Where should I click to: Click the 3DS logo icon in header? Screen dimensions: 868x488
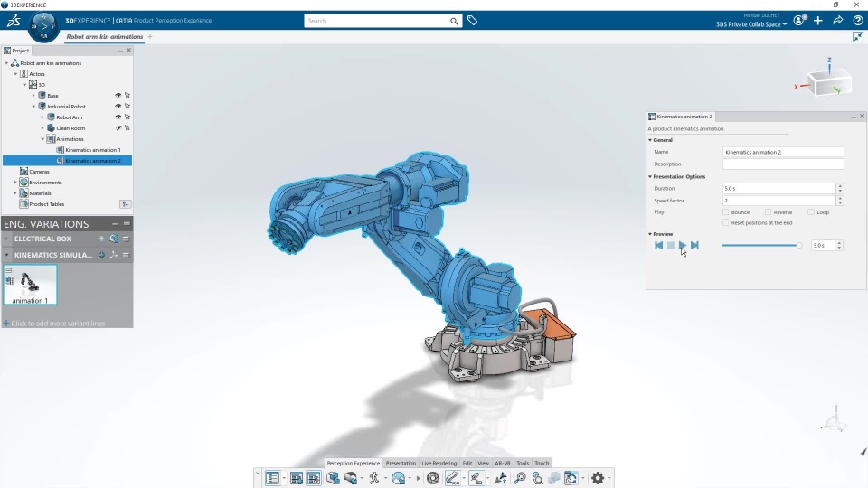click(14, 21)
